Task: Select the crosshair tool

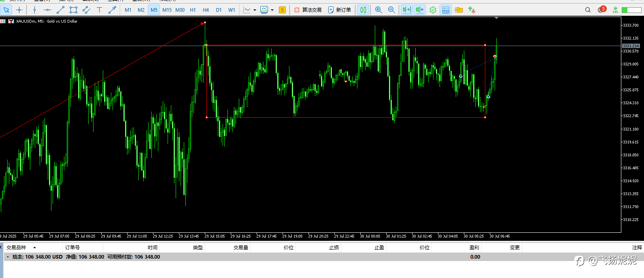Action: (x=19, y=10)
